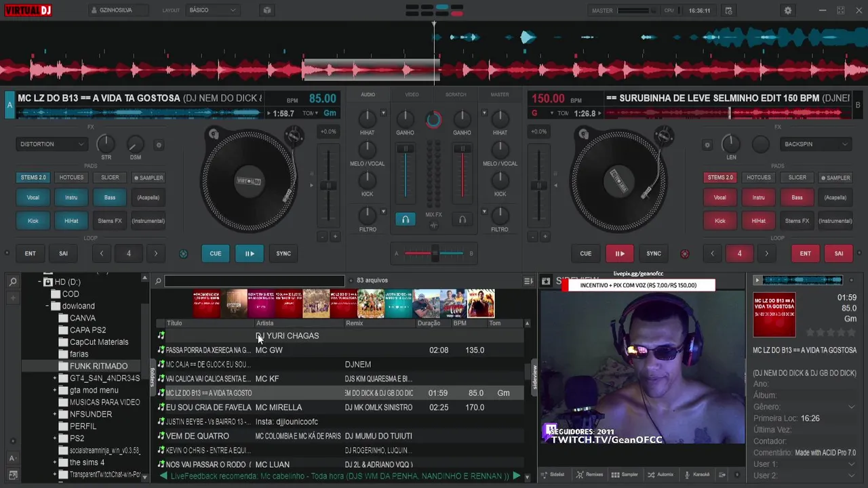This screenshot has width=868, height=488.
Task: Click left deck CUE button
Action: (215, 253)
